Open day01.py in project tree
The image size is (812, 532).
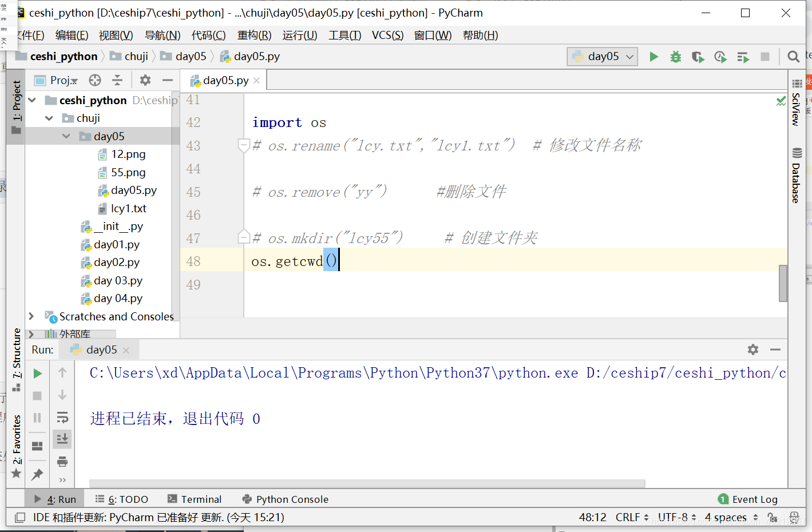pos(110,245)
